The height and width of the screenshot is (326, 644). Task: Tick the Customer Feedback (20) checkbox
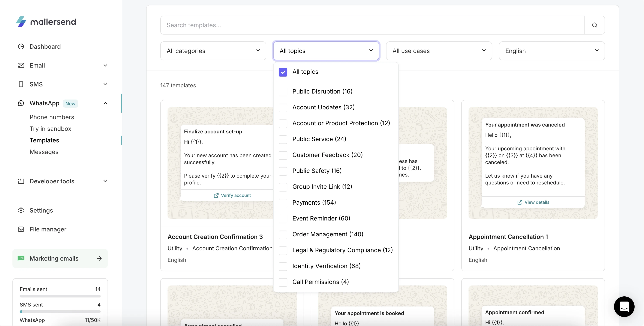coord(283,155)
